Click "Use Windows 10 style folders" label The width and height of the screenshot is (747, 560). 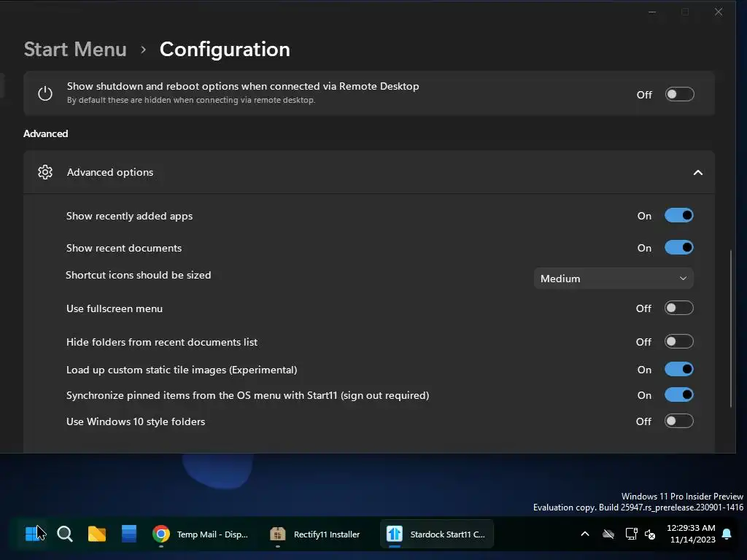(x=136, y=422)
